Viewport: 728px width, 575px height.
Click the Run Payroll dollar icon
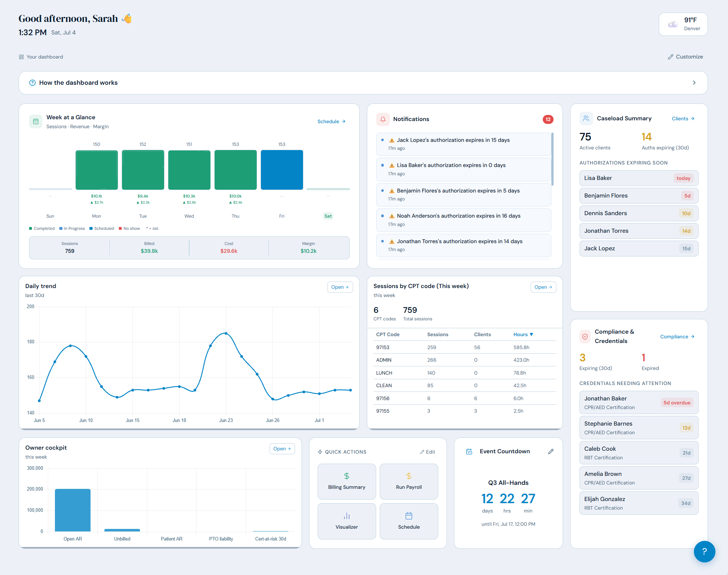click(x=409, y=476)
